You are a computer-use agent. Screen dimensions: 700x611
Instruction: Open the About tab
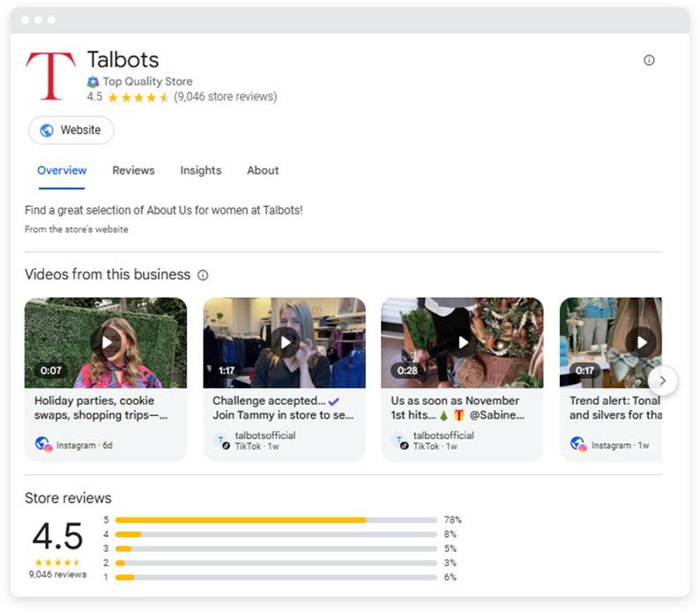coord(263,170)
